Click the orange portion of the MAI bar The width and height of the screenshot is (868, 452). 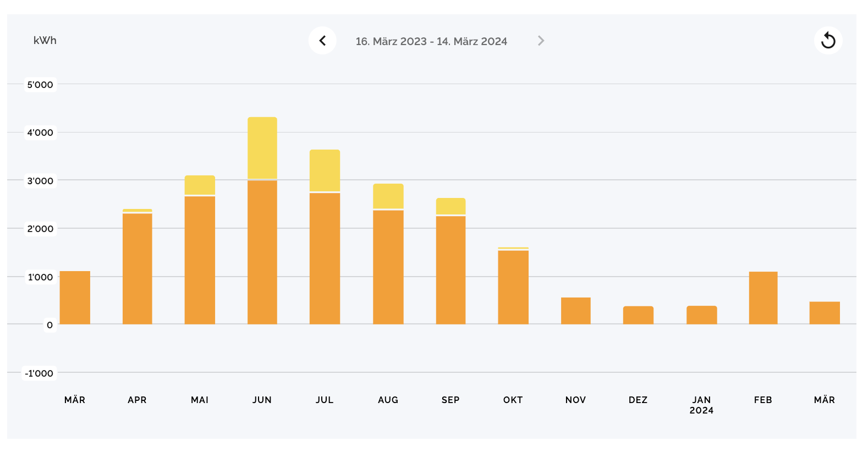point(200,260)
